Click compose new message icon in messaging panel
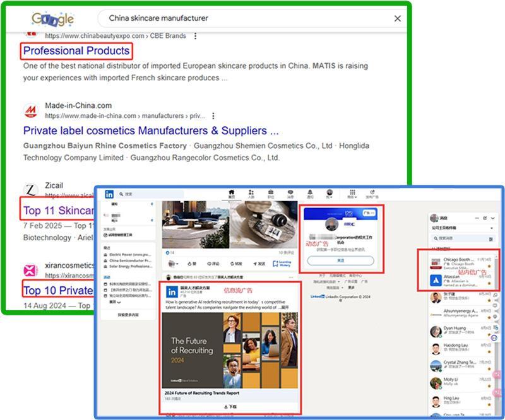Screen dimensions: 505x420 (485, 218)
